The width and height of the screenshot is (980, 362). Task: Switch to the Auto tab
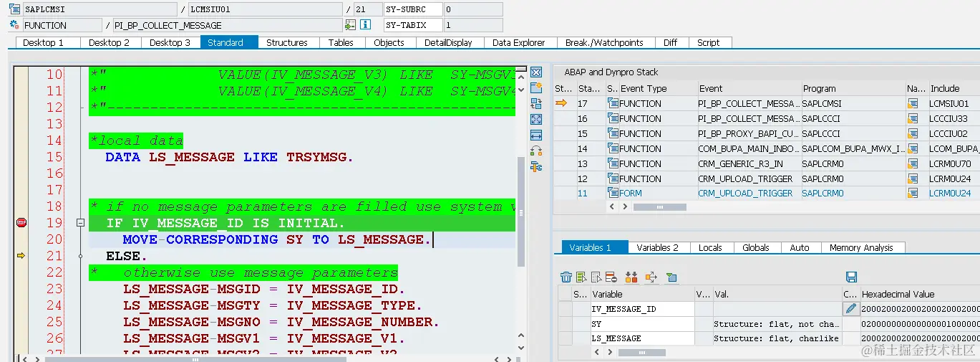(x=800, y=247)
